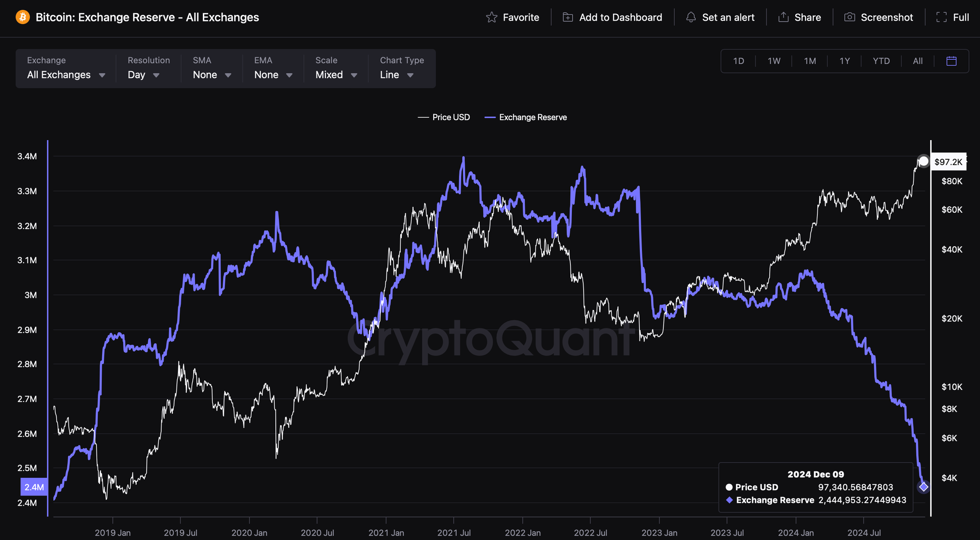Click the $80K right axis label
980x540 pixels.
pos(952,181)
